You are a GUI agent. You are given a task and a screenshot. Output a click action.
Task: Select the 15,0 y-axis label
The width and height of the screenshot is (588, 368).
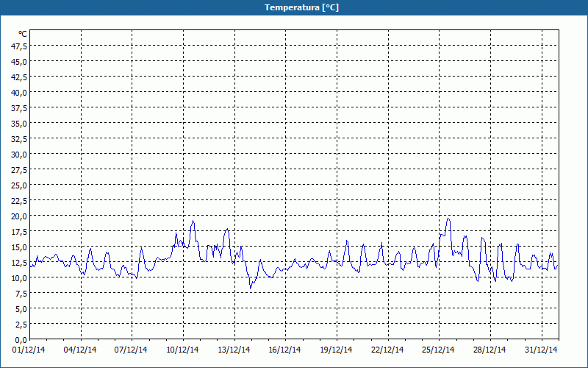point(20,247)
